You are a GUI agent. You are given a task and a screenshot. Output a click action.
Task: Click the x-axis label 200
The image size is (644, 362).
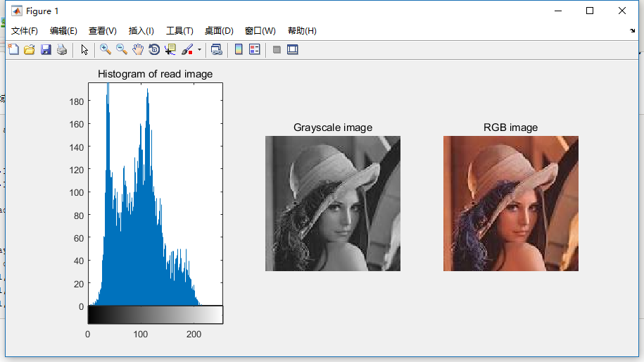click(194, 334)
